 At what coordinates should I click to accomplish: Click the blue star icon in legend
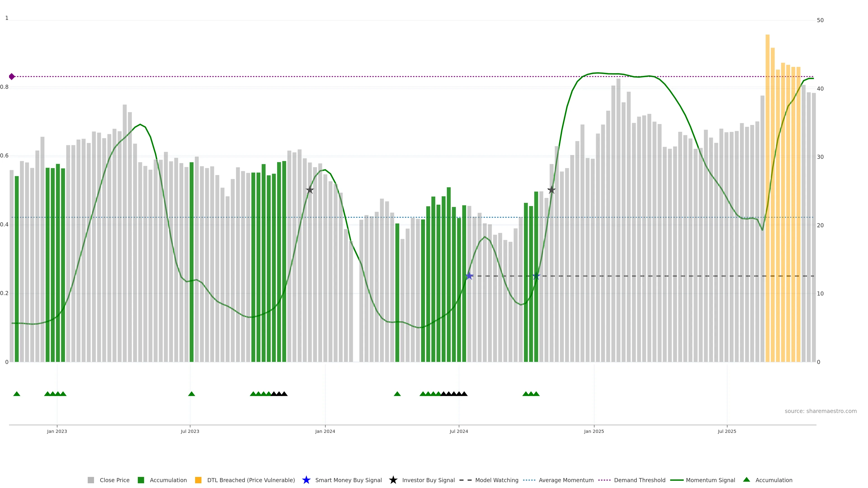coord(306,480)
